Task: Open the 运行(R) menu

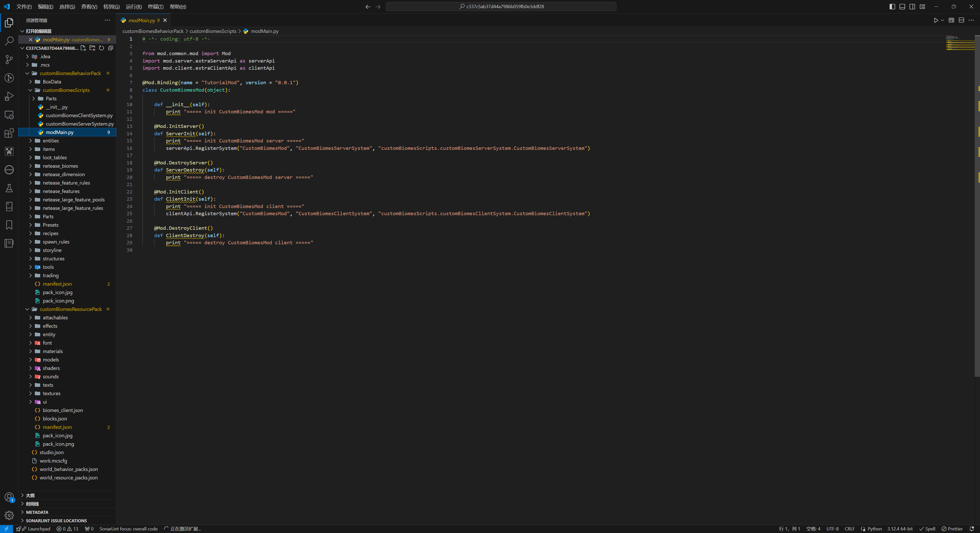Action: tap(133, 6)
